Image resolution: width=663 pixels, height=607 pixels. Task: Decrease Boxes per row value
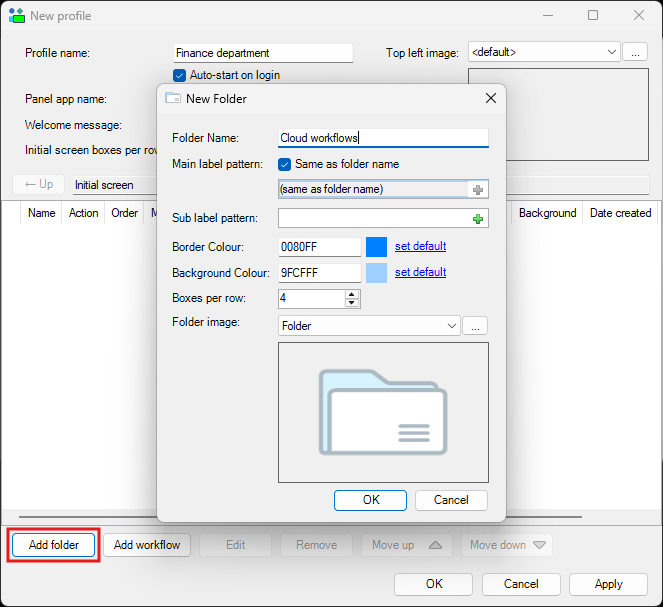click(352, 303)
